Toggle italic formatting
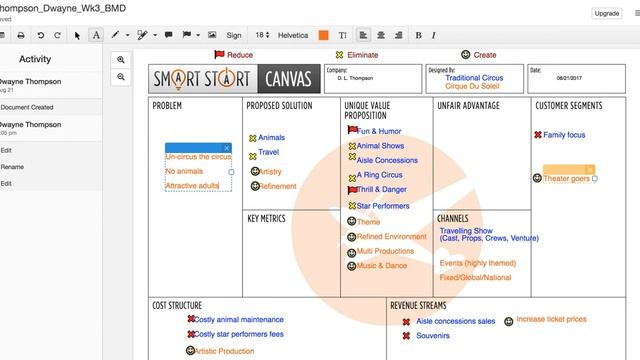 (433, 36)
